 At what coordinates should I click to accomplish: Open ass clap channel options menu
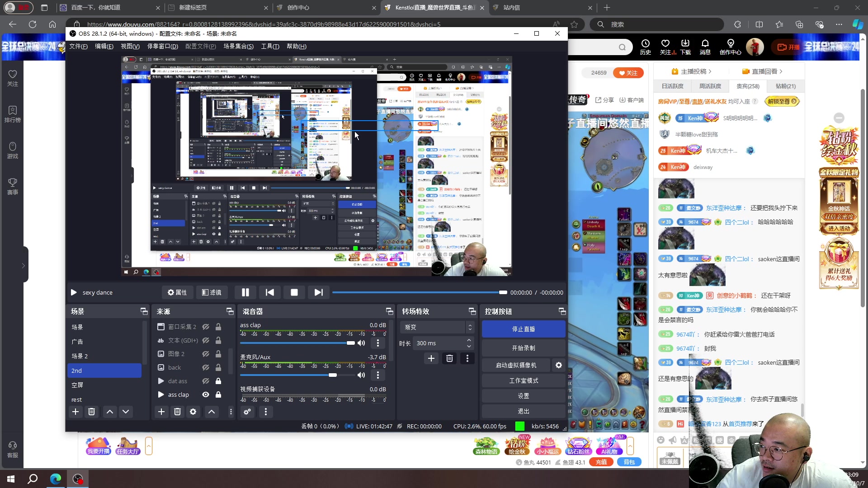click(x=378, y=343)
